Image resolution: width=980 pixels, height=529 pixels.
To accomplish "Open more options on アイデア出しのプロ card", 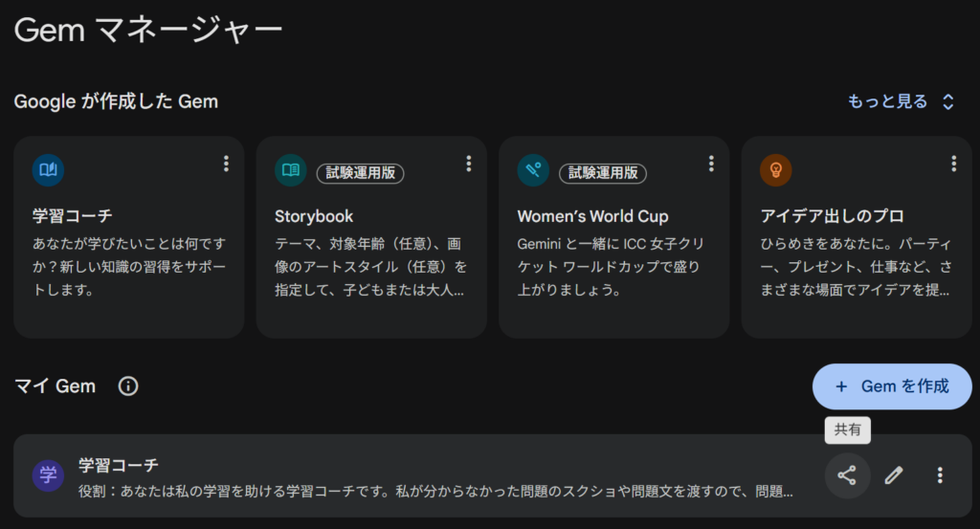I will pyautogui.click(x=953, y=164).
